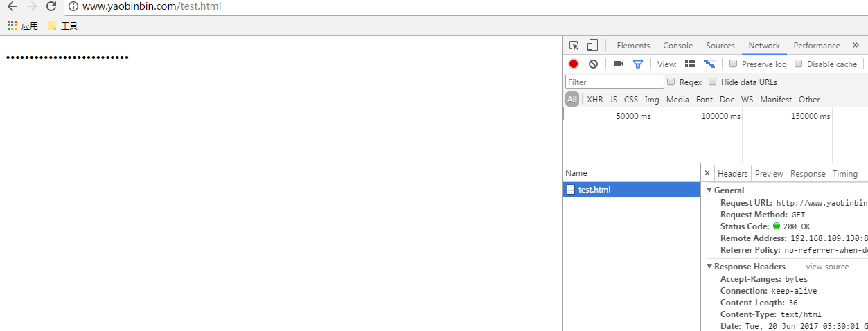Open the 工具 bookmarks folder
Viewport: 868px width, 331px height.
click(62, 26)
